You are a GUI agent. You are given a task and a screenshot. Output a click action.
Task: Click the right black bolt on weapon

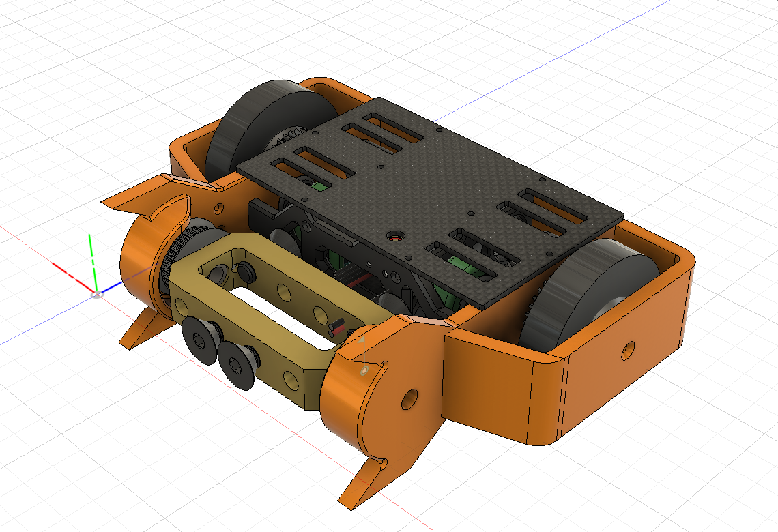[x=235, y=359]
